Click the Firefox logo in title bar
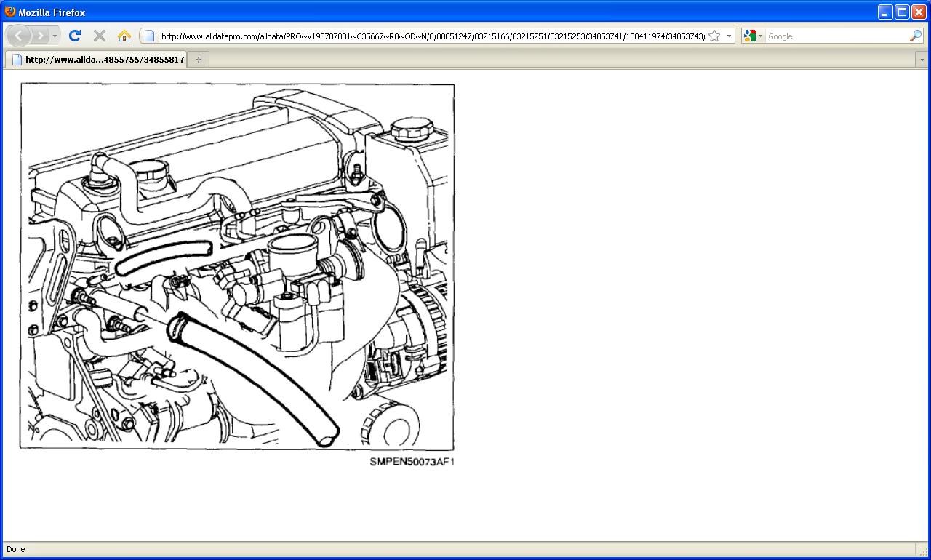The image size is (931, 560). tap(10, 12)
